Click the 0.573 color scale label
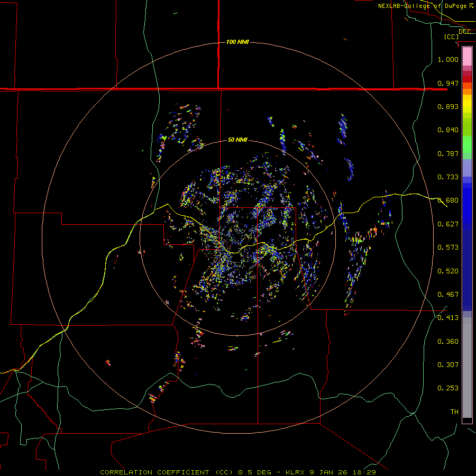This screenshot has height=476, width=476. click(x=448, y=248)
